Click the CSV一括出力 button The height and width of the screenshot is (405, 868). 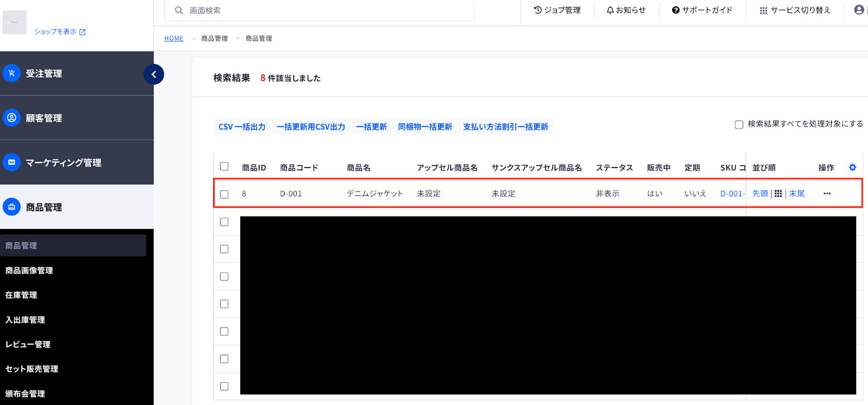pyautogui.click(x=242, y=127)
